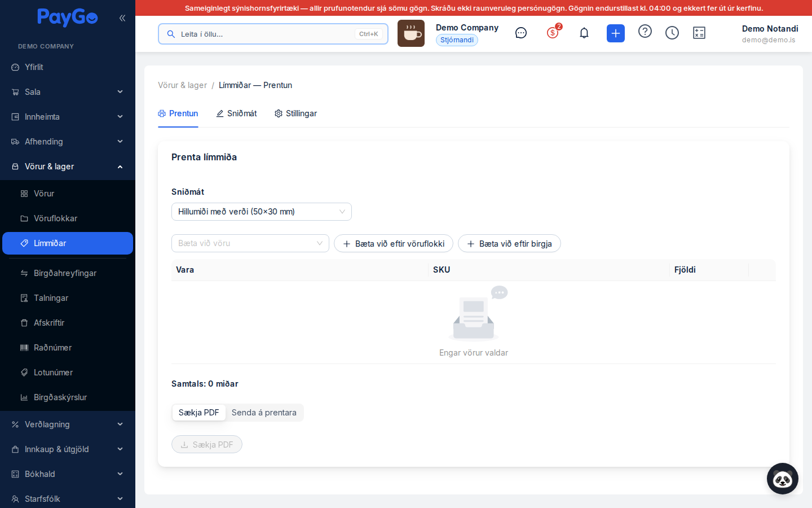Open the dollar icon with badge 2

[x=553, y=33]
